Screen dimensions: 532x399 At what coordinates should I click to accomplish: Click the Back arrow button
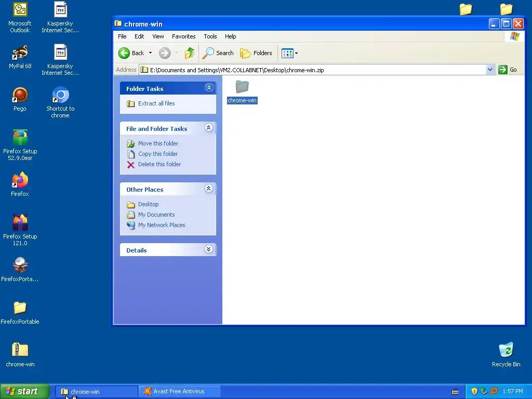[131, 53]
